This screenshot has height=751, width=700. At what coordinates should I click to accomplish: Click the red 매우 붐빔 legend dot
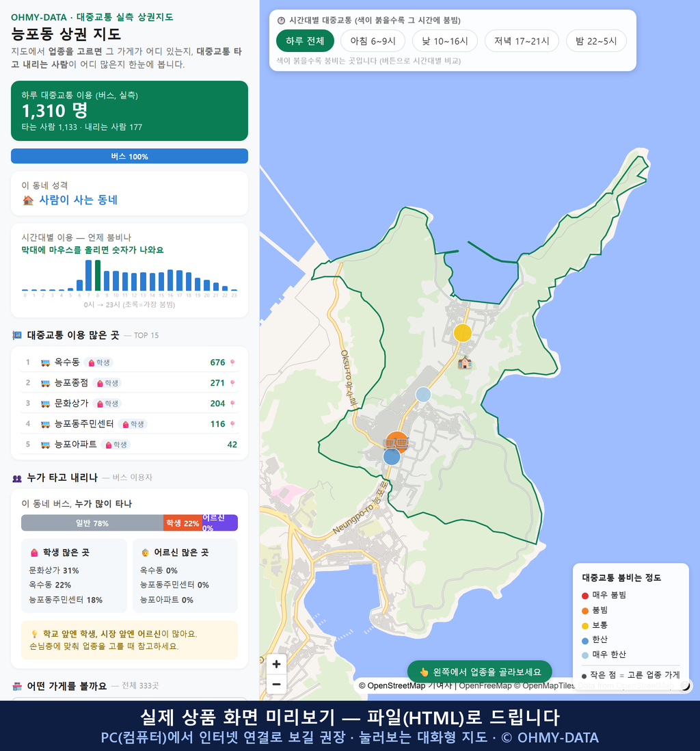(585, 595)
